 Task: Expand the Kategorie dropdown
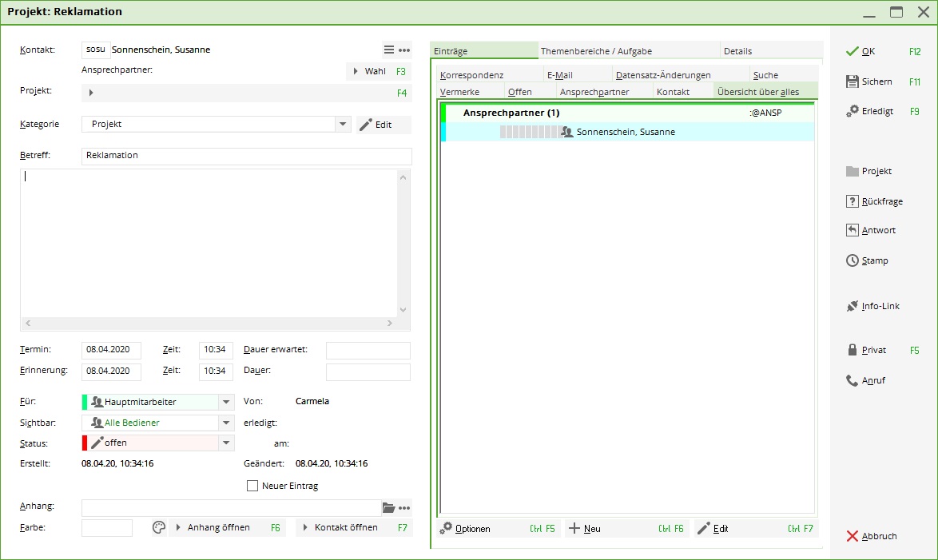[343, 125]
